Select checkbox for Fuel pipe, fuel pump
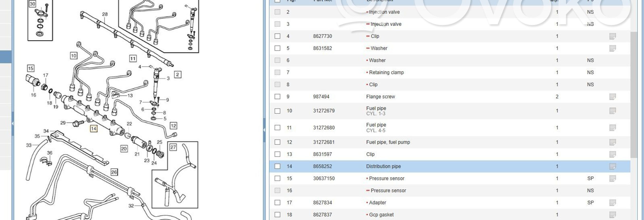 coord(277,142)
